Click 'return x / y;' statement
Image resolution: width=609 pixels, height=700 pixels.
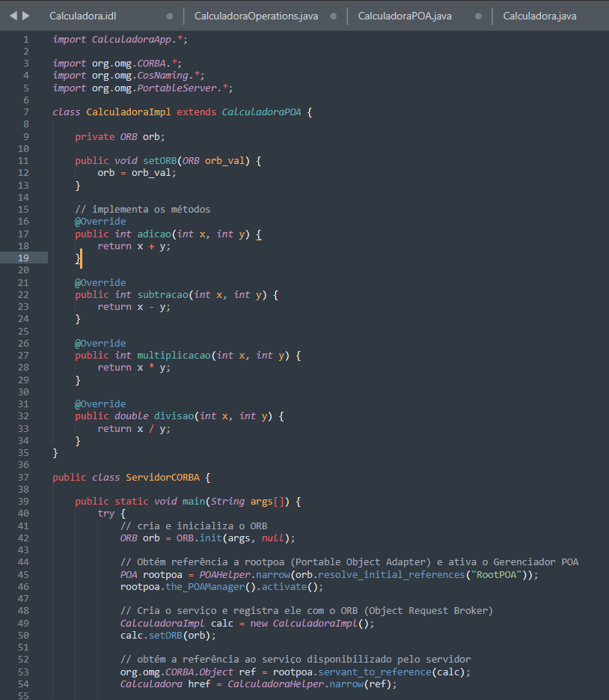click(x=134, y=428)
